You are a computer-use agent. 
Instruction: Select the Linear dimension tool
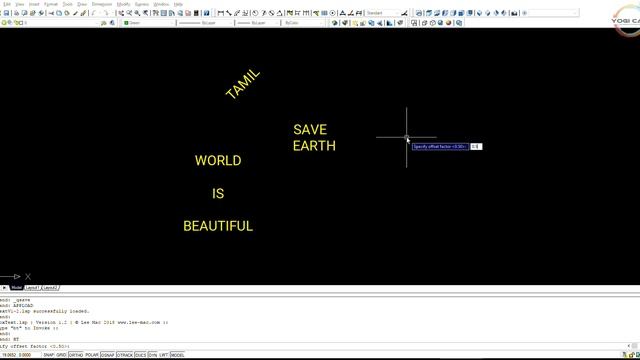(220, 13)
